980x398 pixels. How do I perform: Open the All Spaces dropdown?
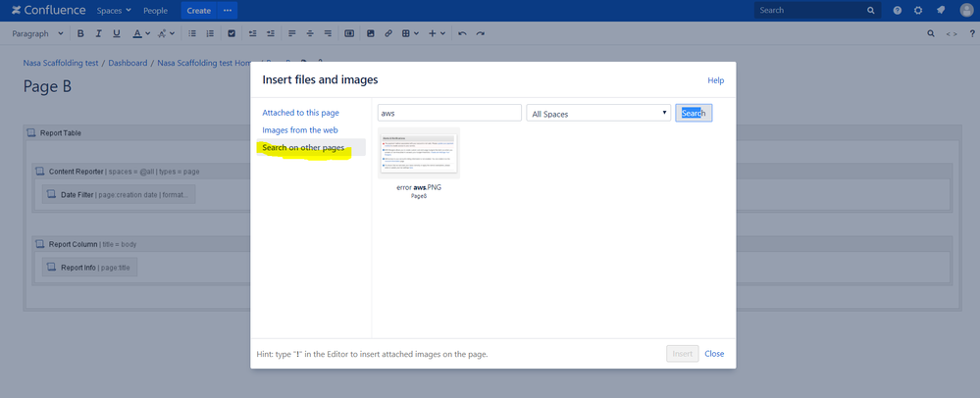point(598,113)
